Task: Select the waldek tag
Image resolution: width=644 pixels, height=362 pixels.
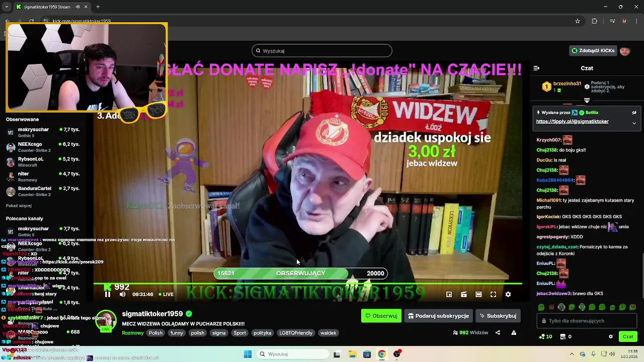Action: pos(328,333)
